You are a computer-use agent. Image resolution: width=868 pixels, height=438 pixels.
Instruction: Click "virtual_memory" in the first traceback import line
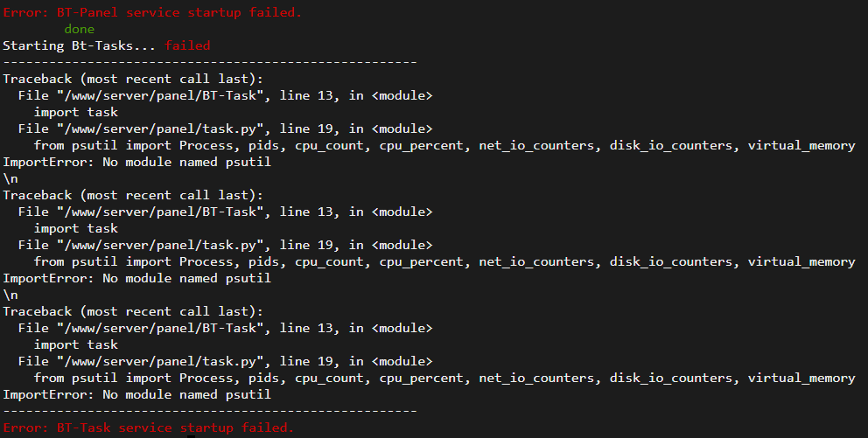pyautogui.click(x=801, y=145)
